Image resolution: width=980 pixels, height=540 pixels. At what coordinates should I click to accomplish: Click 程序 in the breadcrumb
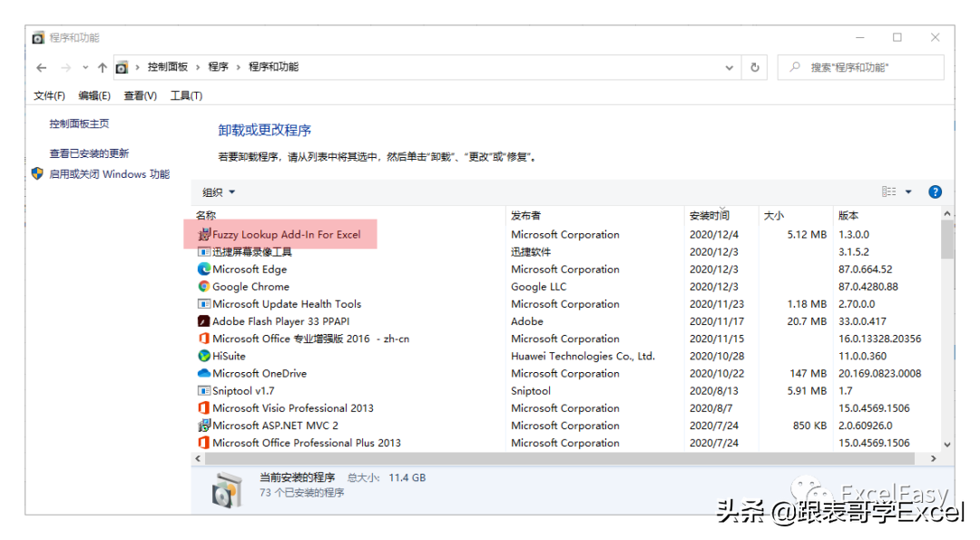click(218, 67)
